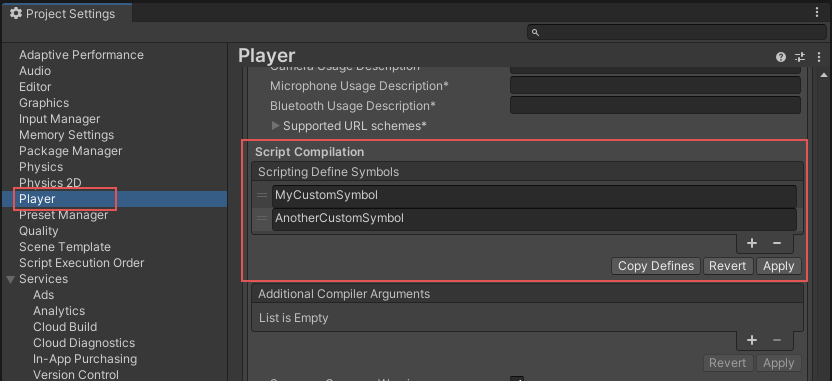832x381 pixels.
Task: Click the Script Compilation section heading
Action: point(309,152)
